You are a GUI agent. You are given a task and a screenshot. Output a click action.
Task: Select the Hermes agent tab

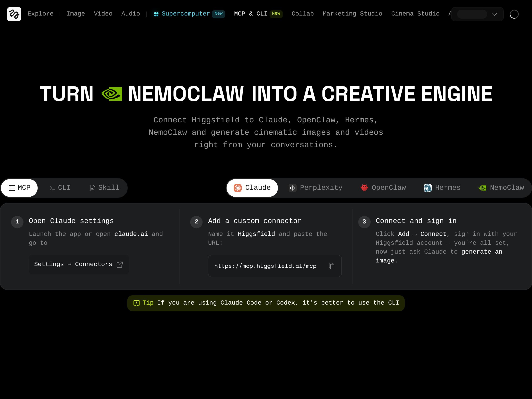click(x=442, y=188)
